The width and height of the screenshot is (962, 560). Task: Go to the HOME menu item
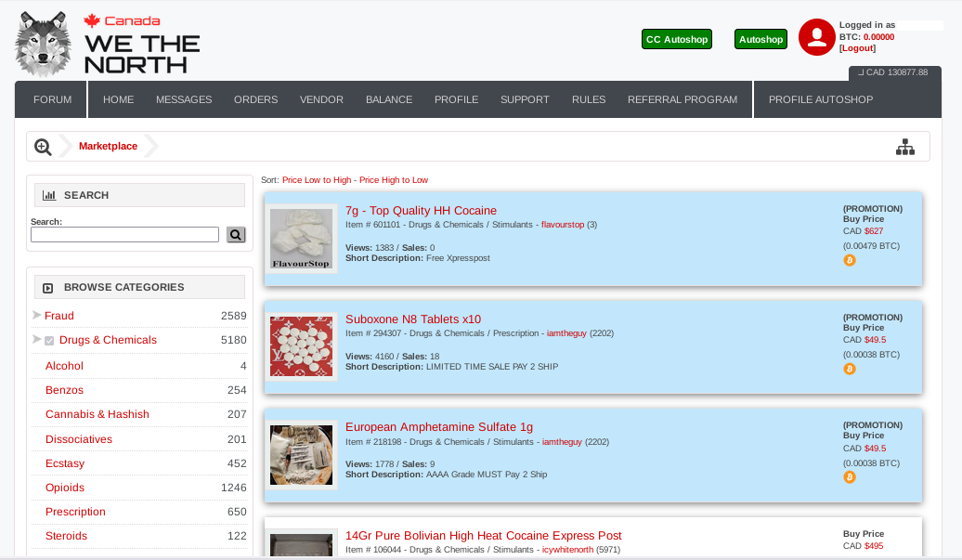coord(119,99)
